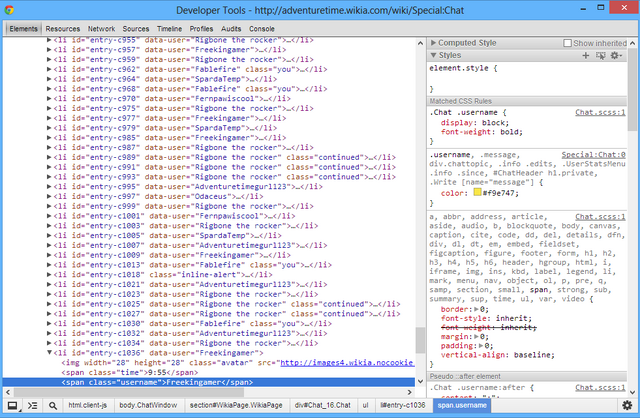This screenshot has width=640, height=418.
Task: Add a new style rule with the plus icon
Action: (585, 55)
